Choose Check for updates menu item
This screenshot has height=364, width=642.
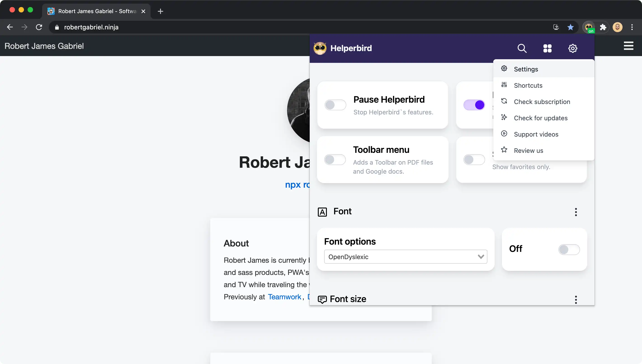tap(543, 118)
